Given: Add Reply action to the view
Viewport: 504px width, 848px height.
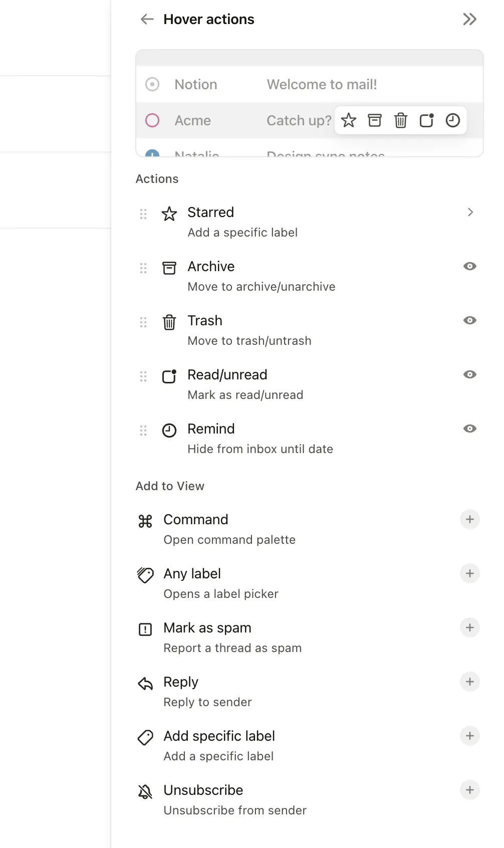Looking at the screenshot, I should click(x=469, y=682).
